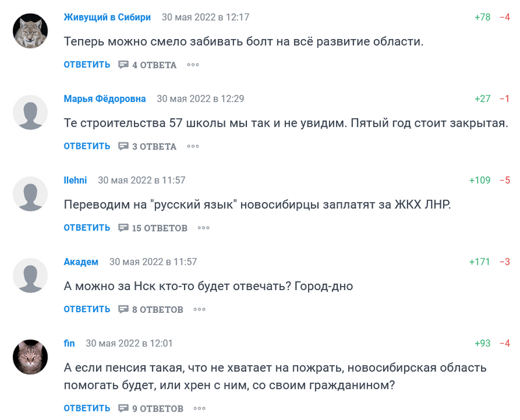The width and height of the screenshot is (520, 420).
Task: Open more options under Ilehni's comment
Action: pyautogui.click(x=204, y=228)
